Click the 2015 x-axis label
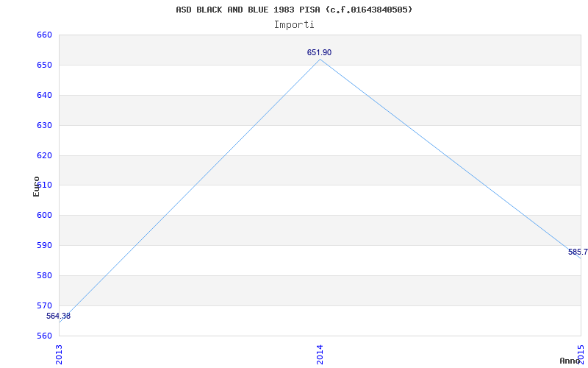 click(x=581, y=354)
